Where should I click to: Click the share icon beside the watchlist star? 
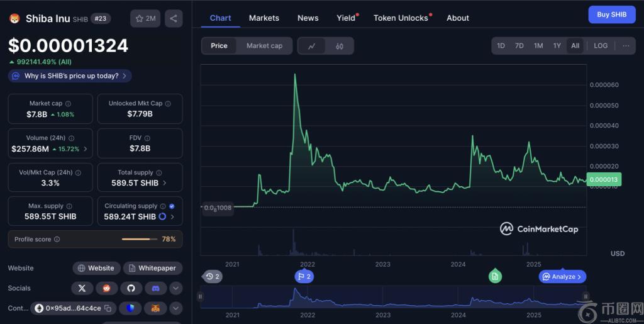coord(174,18)
